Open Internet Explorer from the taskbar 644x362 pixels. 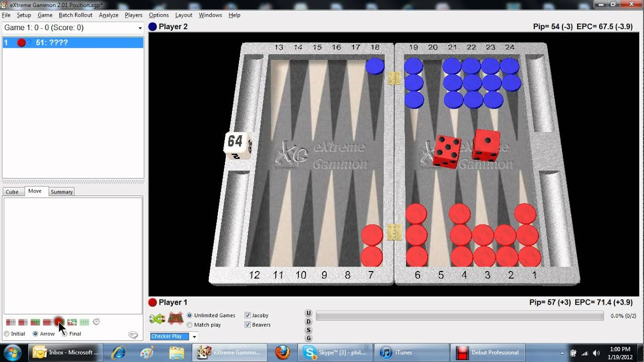coord(118,352)
